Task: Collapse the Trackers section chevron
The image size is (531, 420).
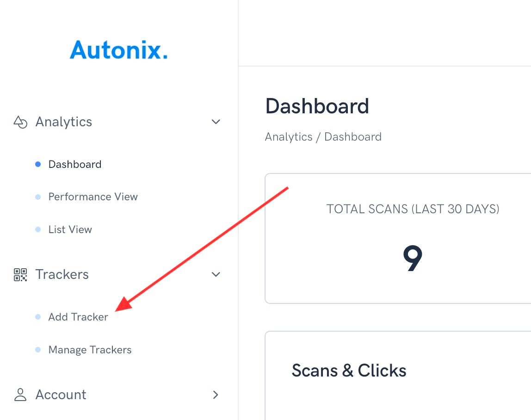Action: (x=216, y=274)
